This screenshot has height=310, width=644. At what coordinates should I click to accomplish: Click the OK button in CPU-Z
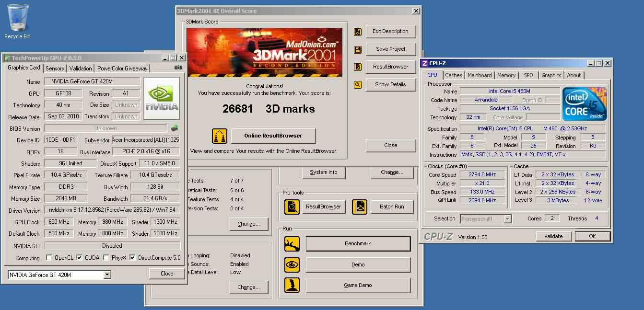[592, 236]
